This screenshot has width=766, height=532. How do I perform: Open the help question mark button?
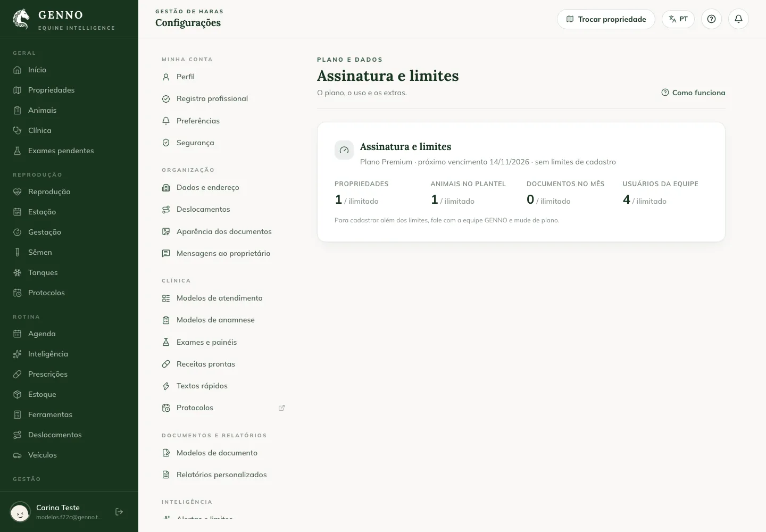(x=711, y=19)
